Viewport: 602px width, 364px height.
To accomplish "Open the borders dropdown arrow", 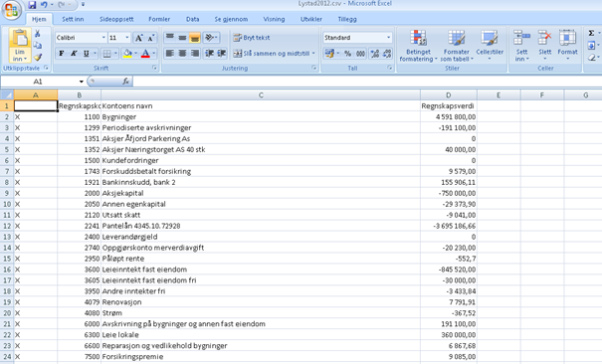I will tap(115, 54).
